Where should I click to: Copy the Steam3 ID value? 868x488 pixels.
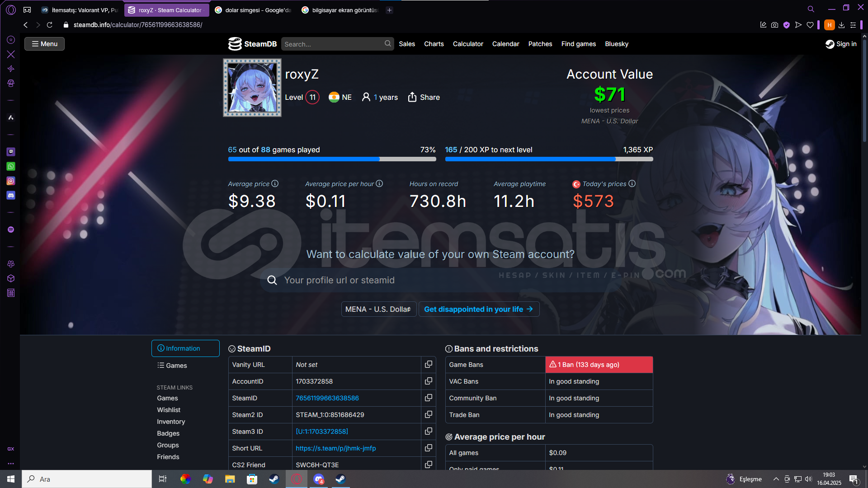(x=429, y=431)
